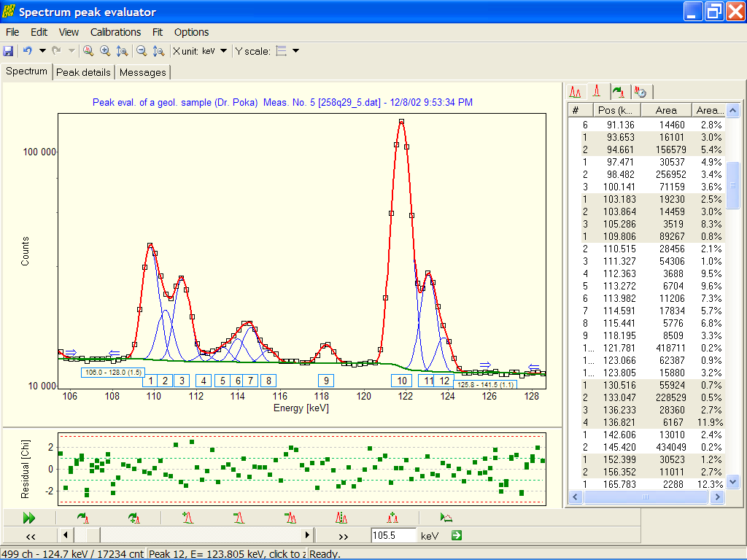747x560 pixels.
Task: Open the X unit keV dropdown
Action: point(223,51)
